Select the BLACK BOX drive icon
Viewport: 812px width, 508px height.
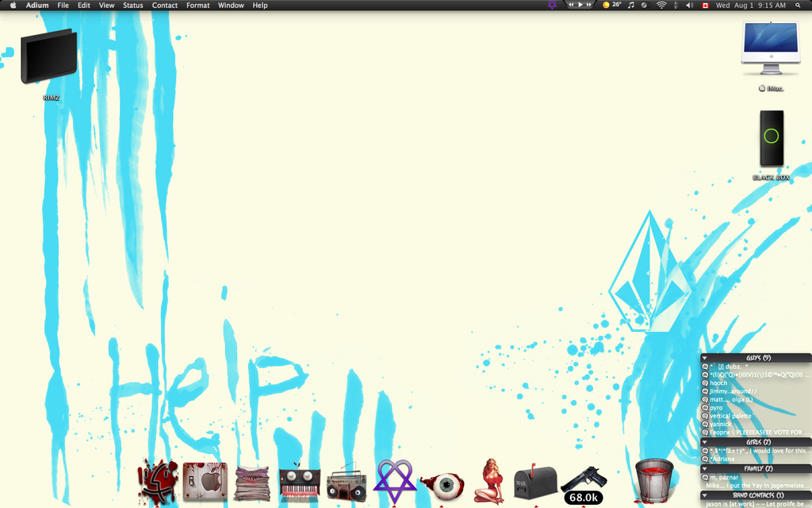point(772,138)
